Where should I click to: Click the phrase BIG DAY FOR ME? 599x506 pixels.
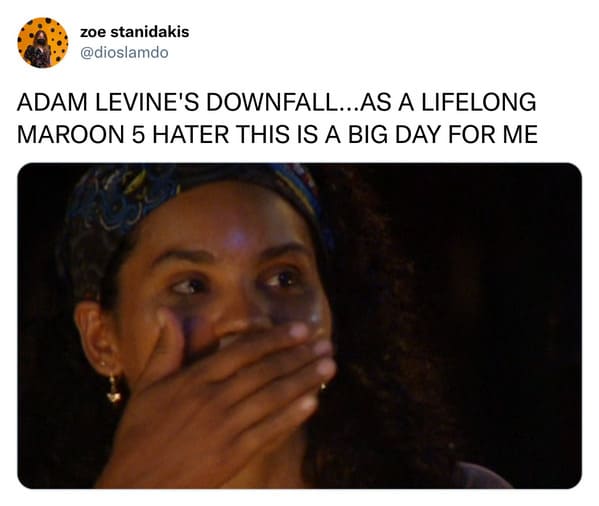442,134
